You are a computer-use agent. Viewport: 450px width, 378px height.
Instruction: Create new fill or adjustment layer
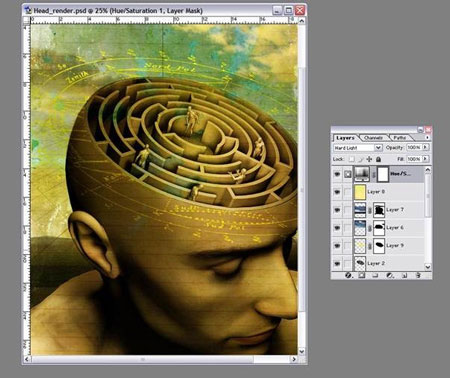coord(389,275)
